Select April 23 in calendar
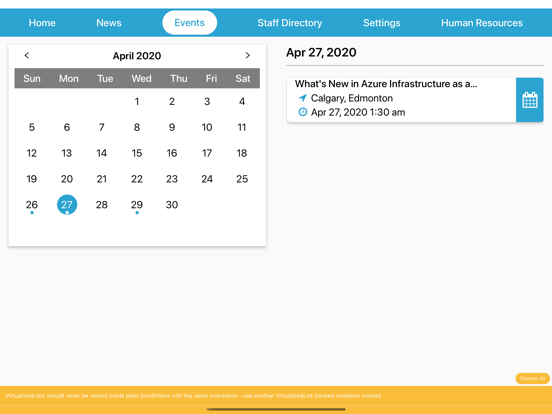This screenshot has height=414, width=552. [x=172, y=179]
